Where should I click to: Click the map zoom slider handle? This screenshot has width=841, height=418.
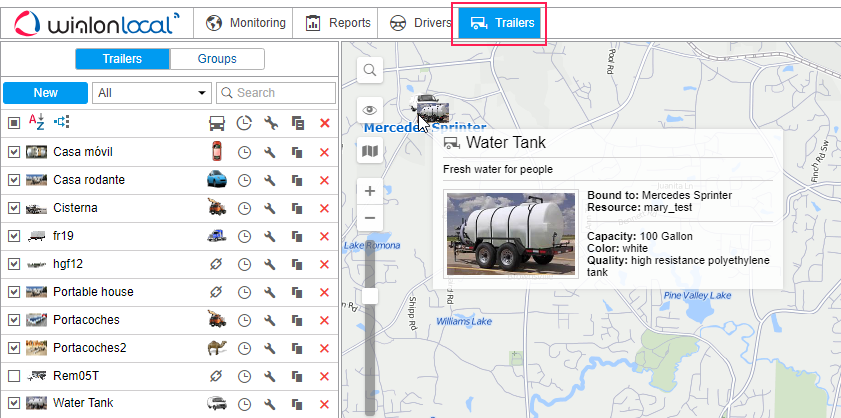(370, 296)
